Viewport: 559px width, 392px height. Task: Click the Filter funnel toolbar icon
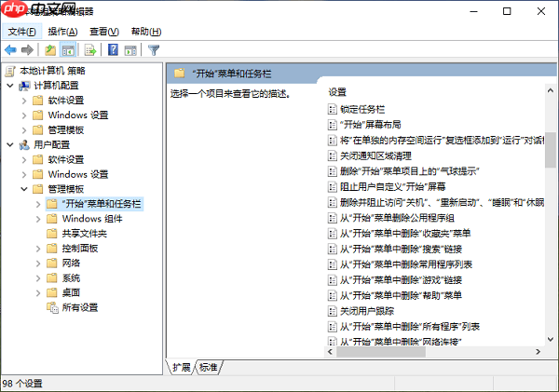[x=154, y=50]
